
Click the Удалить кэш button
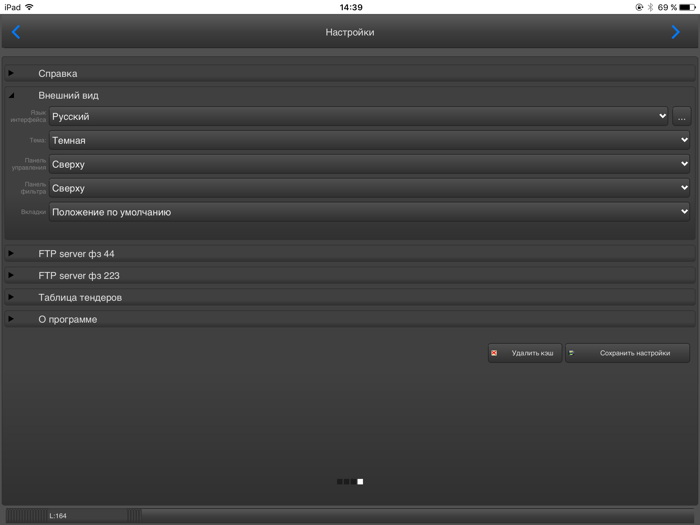(525, 353)
